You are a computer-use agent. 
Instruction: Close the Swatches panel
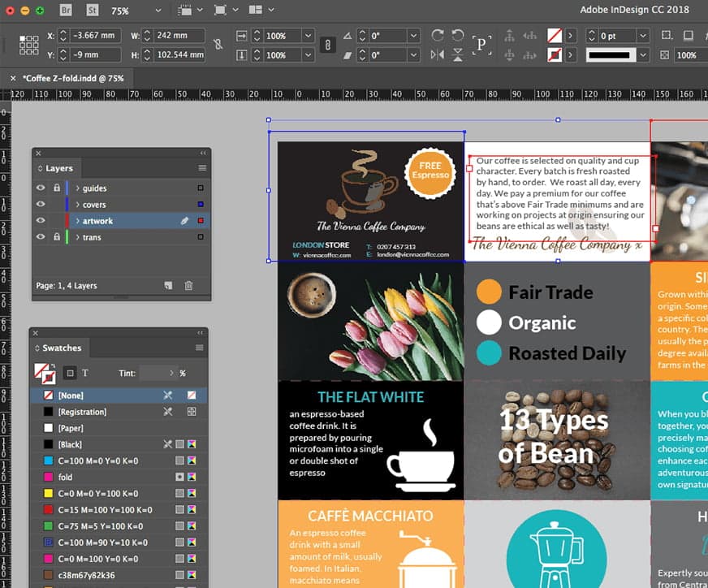click(x=36, y=333)
